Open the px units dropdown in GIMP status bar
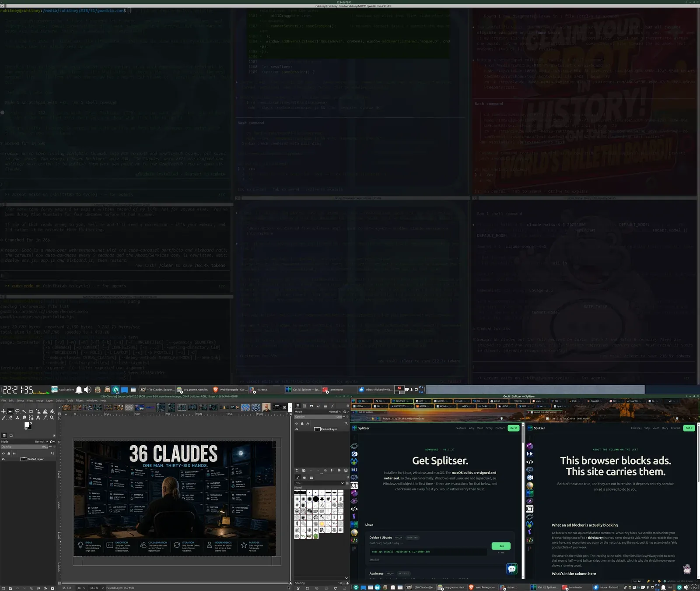700x591 pixels. pos(81,588)
